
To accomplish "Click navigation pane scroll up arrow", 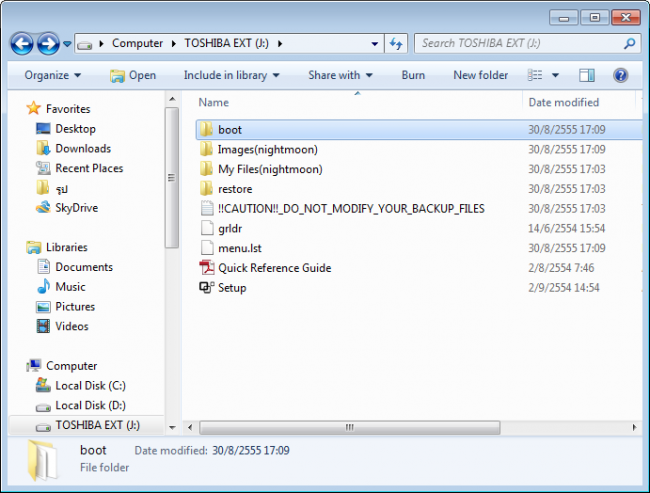I will 172,99.
